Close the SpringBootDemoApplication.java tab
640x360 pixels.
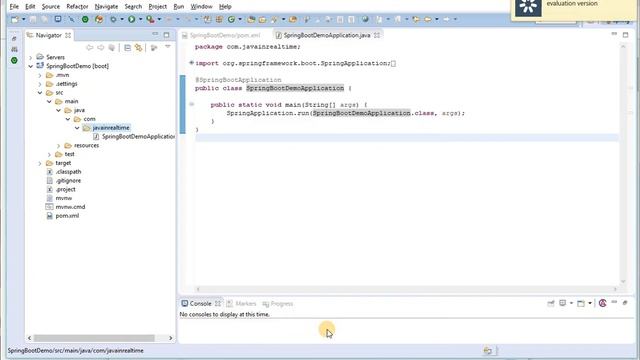[377, 36]
